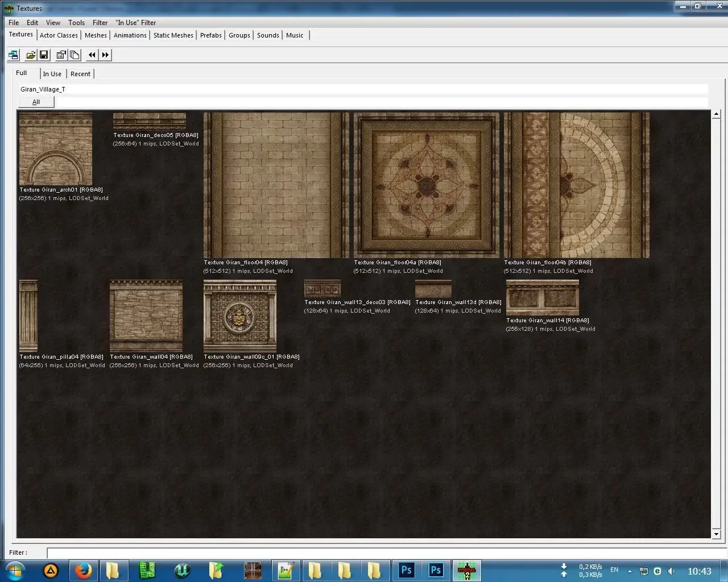Open the Windows Start orb

click(15, 571)
